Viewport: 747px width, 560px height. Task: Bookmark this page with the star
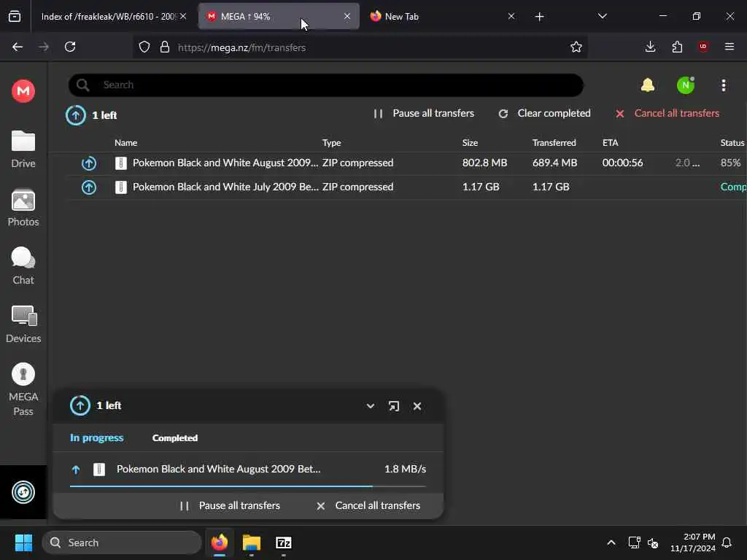click(576, 47)
